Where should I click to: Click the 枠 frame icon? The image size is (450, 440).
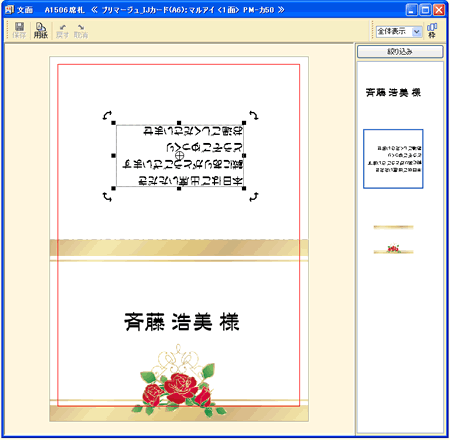(x=432, y=30)
